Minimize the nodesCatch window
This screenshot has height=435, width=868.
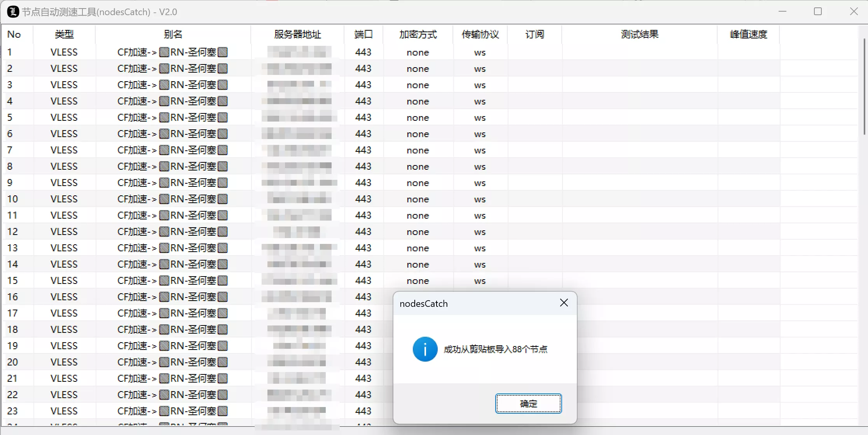pos(782,11)
